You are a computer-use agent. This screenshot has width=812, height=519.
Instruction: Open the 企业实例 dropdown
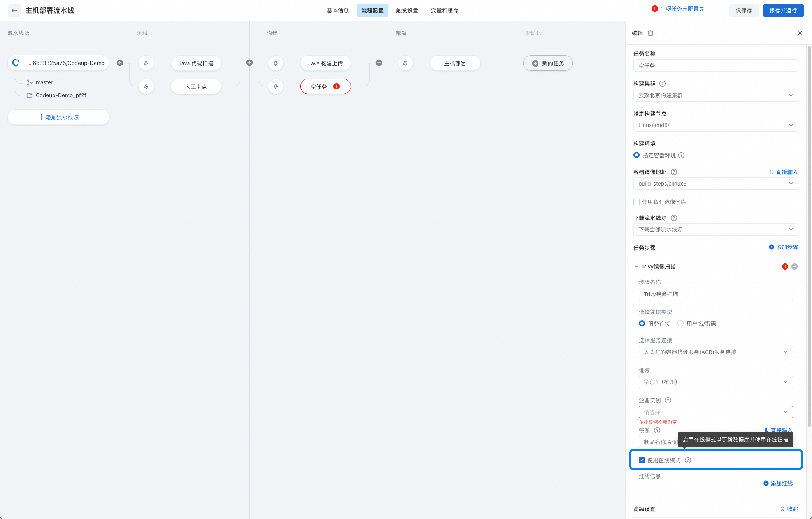pyautogui.click(x=716, y=412)
